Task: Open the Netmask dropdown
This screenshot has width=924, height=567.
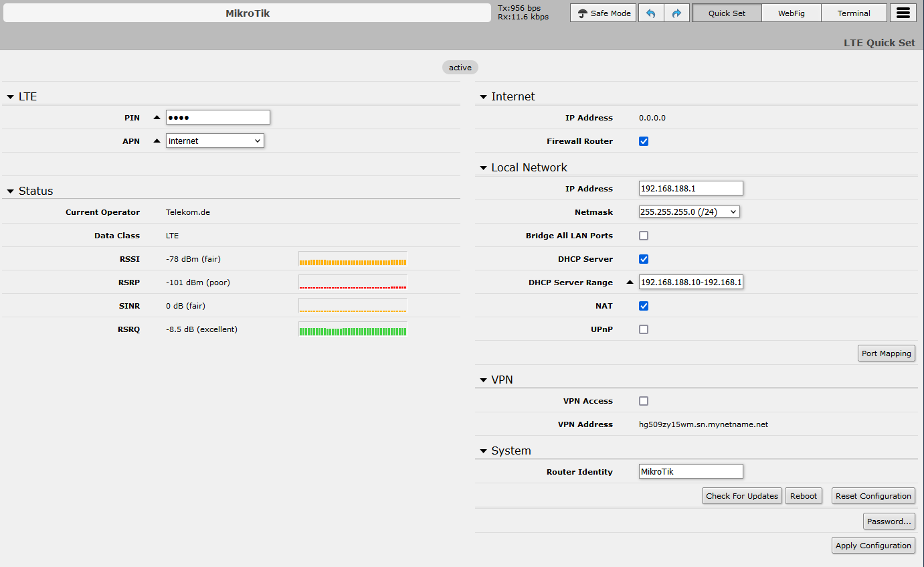Action: click(x=689, y=212)
